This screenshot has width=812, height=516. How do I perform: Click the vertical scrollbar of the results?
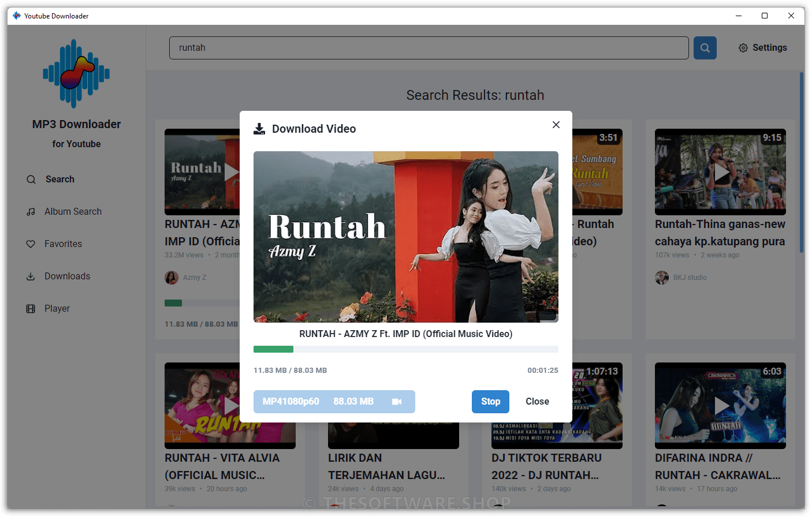click(802, 162)
